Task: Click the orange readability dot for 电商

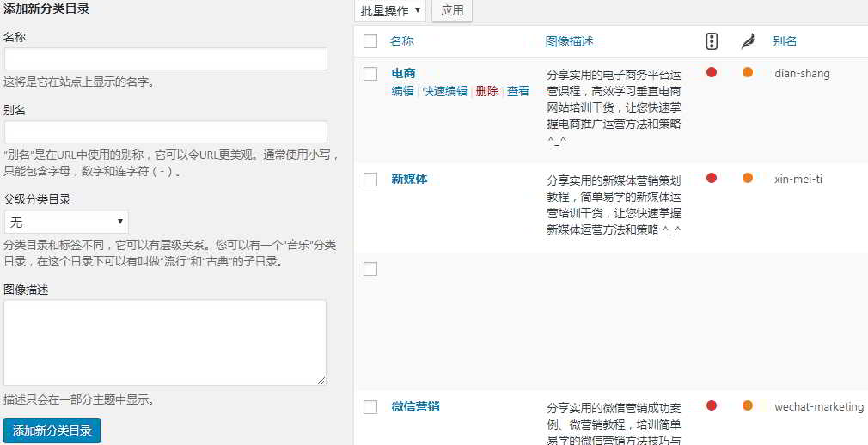Action: [x=748, y=72]
